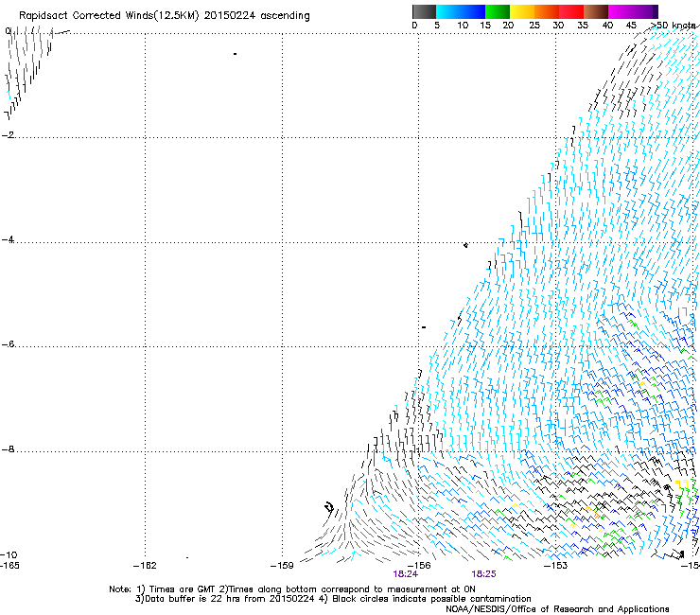700x615 pixels.
Task: Click the purple 18:24 time label
Action: click(x=406, y=574)
